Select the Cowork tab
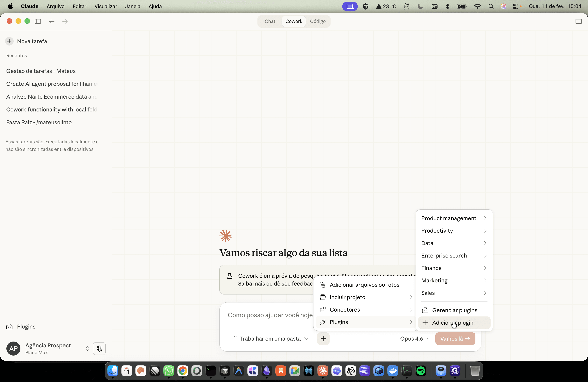588x382 pixels. [x=294, y=21]
